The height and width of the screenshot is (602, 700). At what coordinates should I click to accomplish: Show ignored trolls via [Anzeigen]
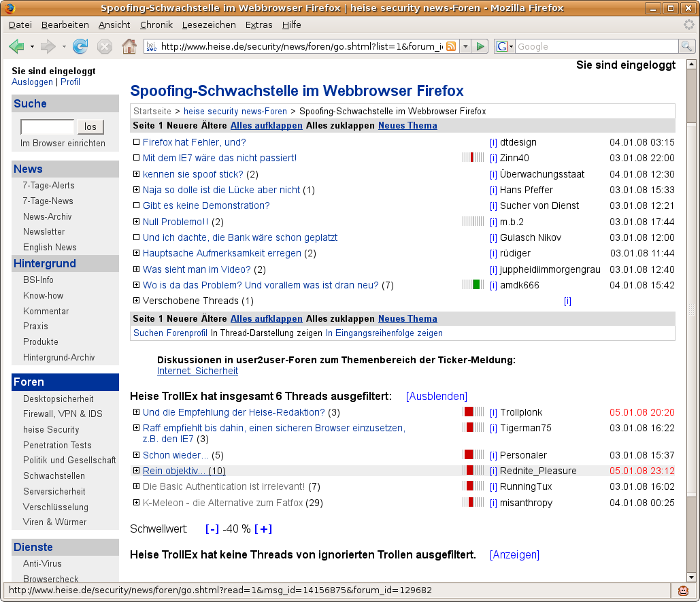514,554
